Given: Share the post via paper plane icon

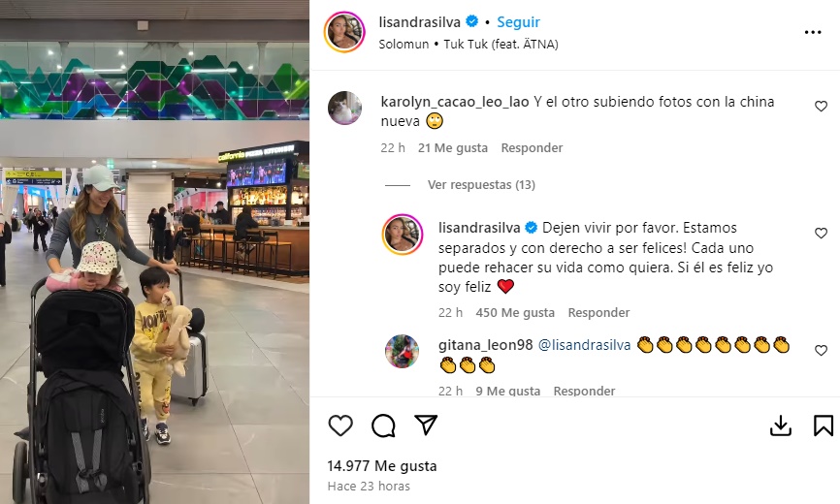Looking at the screenshot, I should (x=427, y=425).
